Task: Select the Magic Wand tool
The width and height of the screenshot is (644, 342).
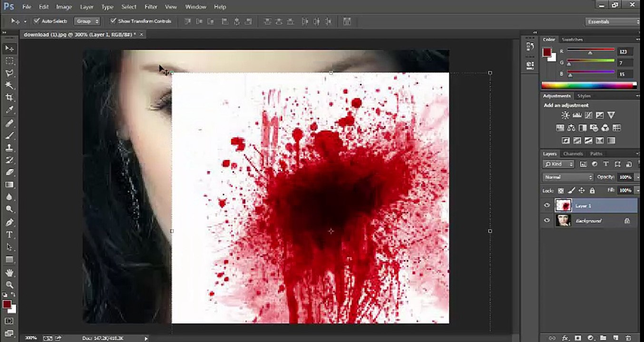Action: [9, 85]
